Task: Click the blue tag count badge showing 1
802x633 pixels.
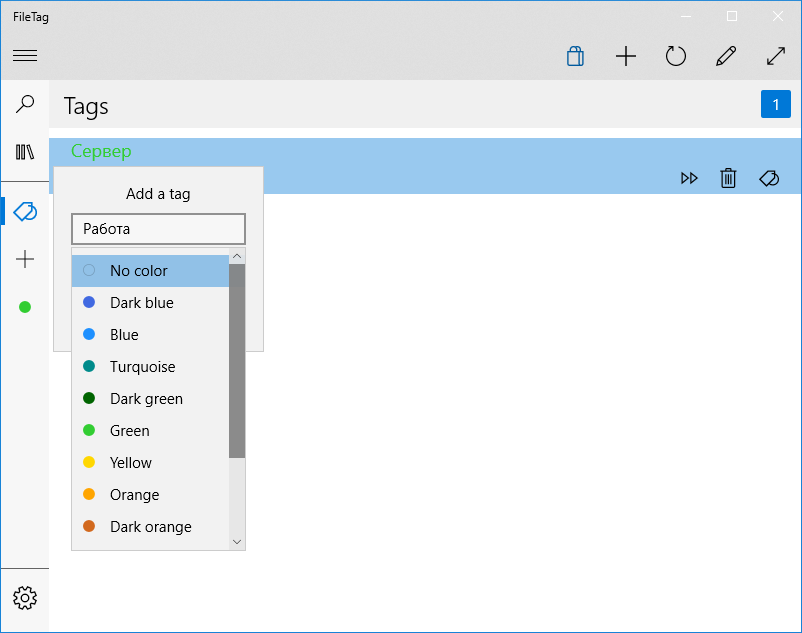Action: [x=775, y=104]
